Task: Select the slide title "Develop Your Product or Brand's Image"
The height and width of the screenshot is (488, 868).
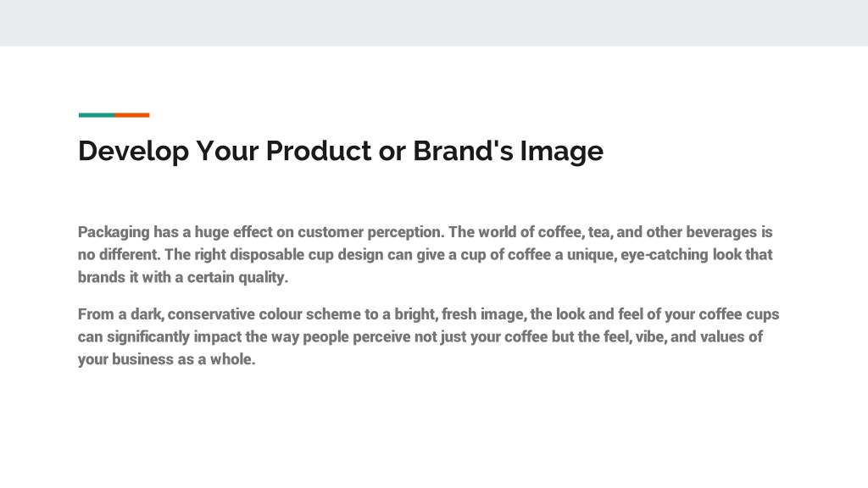Action: click(x=341, y=151)
